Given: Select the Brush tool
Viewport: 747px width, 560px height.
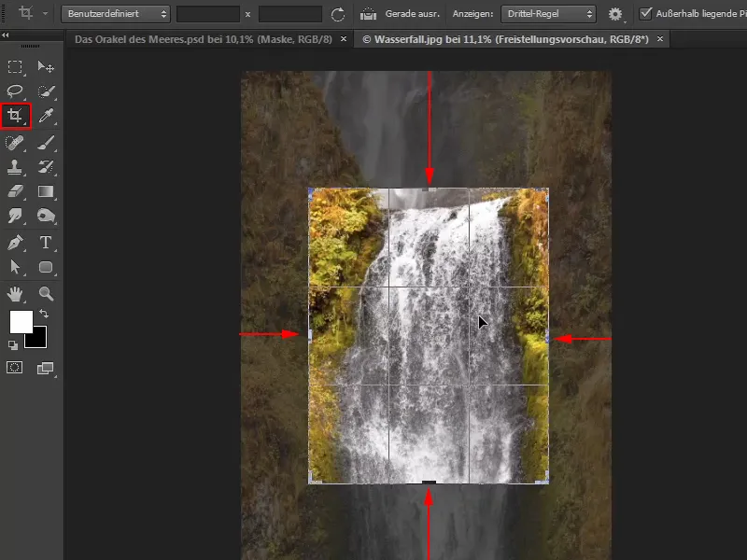Looking at the screenshot, I should click(x=46, y=143).
